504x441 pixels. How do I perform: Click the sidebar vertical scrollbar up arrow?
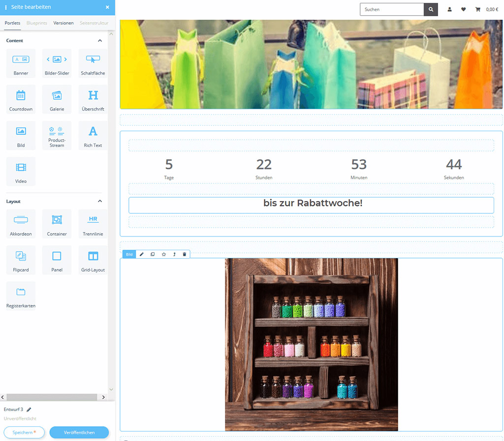click(111, 34)
